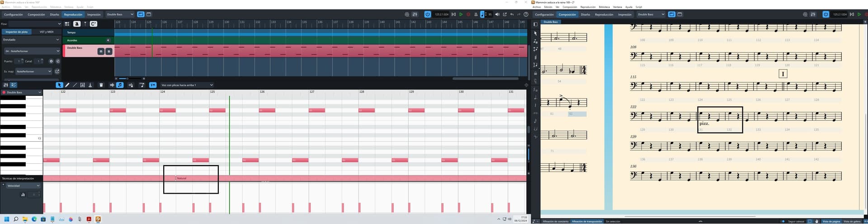This screenshot has height=224, width=868.
Task: Open the Velocidad dropdown
Action: [x=22, y=186]
